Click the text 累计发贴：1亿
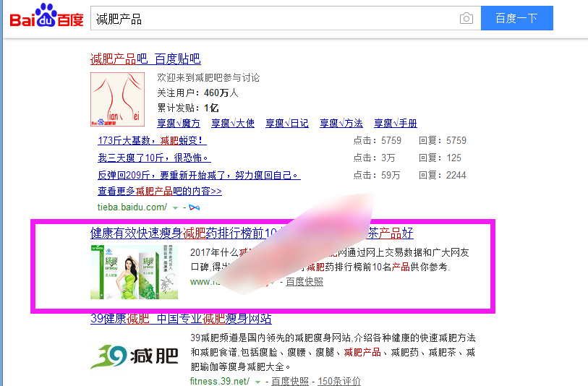Image resolution: width=588 pixels, height=386 pixels. click(188, 108)
